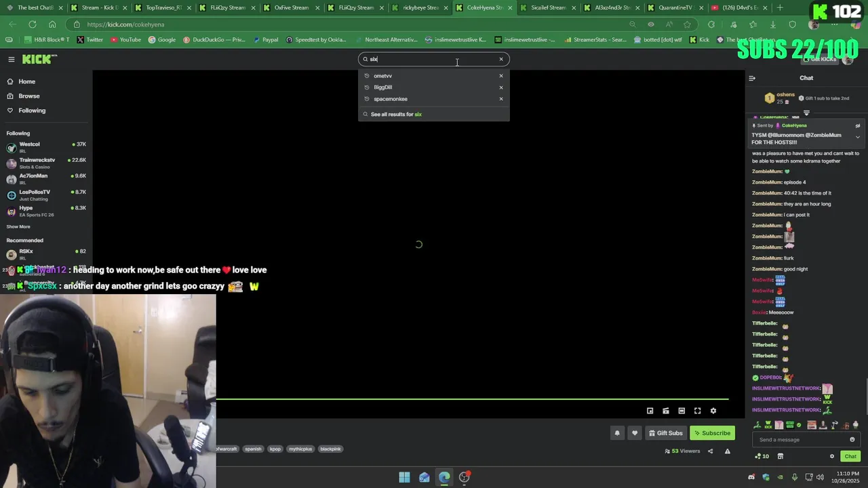This screenshot has height=488, width=868.
Task: Open video player settings gear
Action: click(713, 411)
